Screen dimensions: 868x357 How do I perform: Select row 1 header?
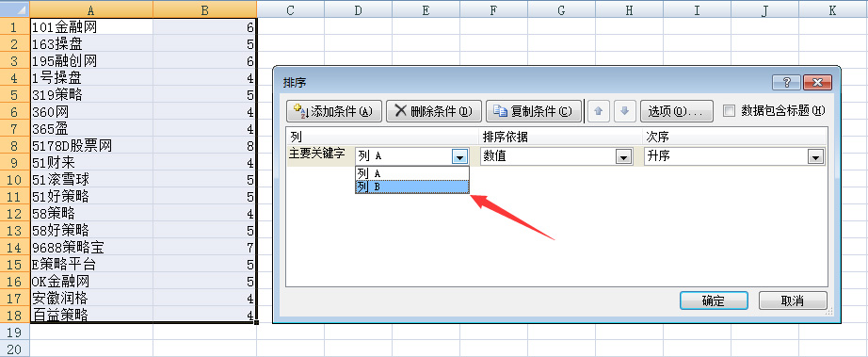tap(15, 27)
